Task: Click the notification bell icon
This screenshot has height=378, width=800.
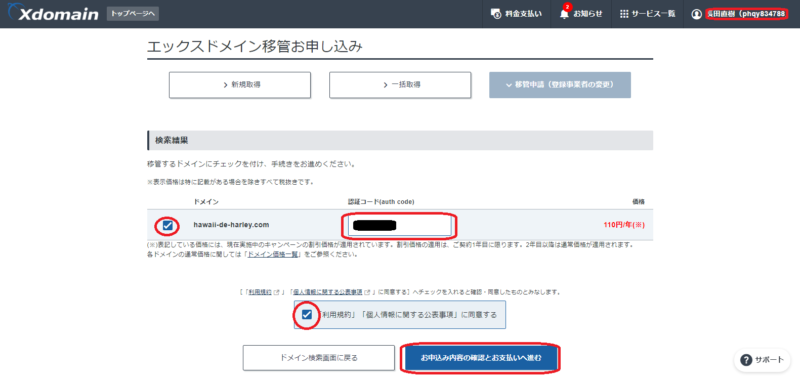Action: [x=564, y=14]
